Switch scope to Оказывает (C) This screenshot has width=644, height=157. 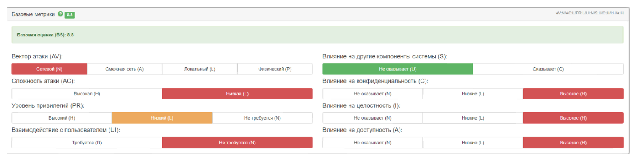pos(548,69)
